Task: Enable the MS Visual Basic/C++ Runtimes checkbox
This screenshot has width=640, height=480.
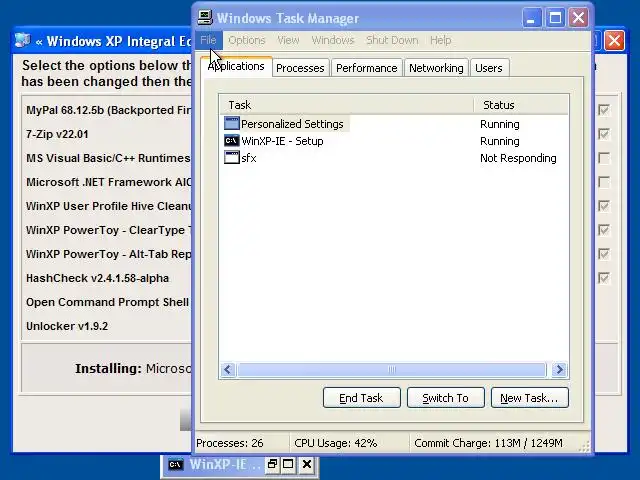Action: point(604,158)
